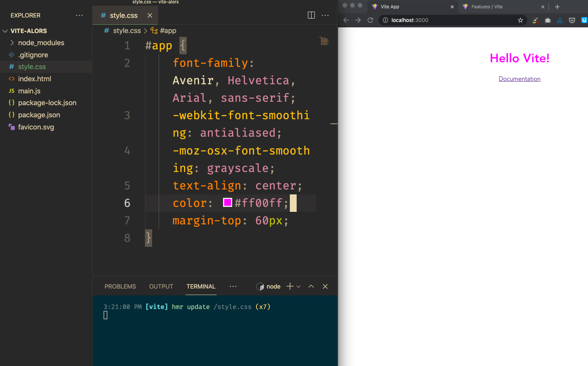Click the style.css breadcrumb
Image resolution: width=588 pixels, height=366 pixels.
tap(127, 31)
